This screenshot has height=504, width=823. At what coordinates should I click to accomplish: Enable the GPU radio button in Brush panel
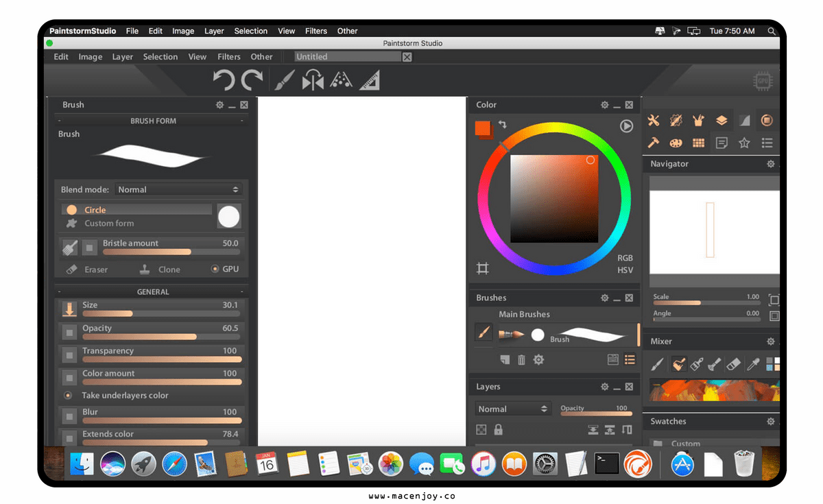pos(215,269)
